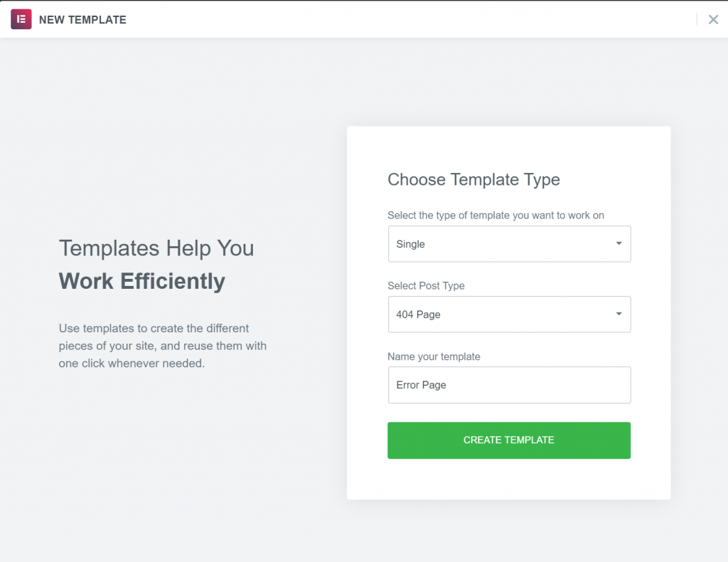This screenshot has width=728, height=562.
Task: Click the Templates Help You heading
Action: [156, 248]
